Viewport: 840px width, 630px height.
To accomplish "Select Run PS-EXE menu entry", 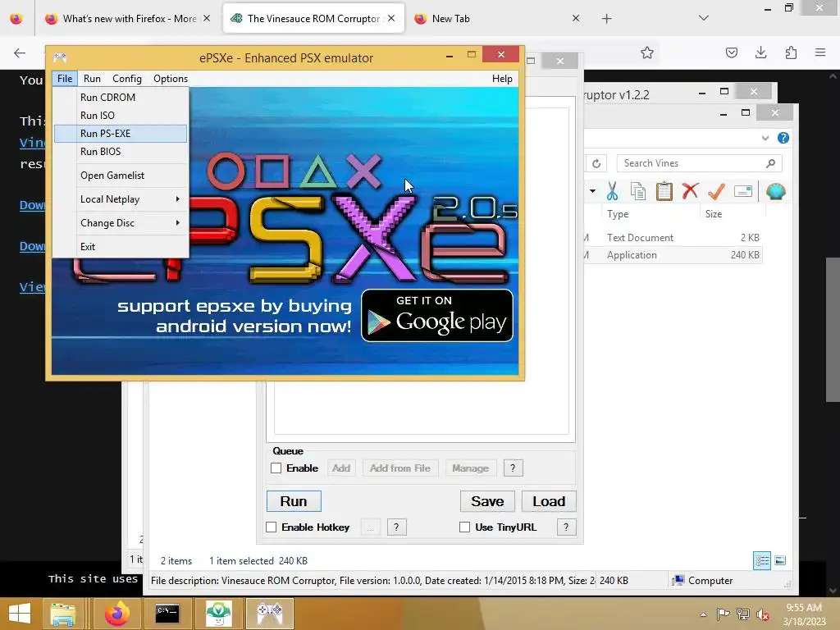I will (x=121, y=134).
